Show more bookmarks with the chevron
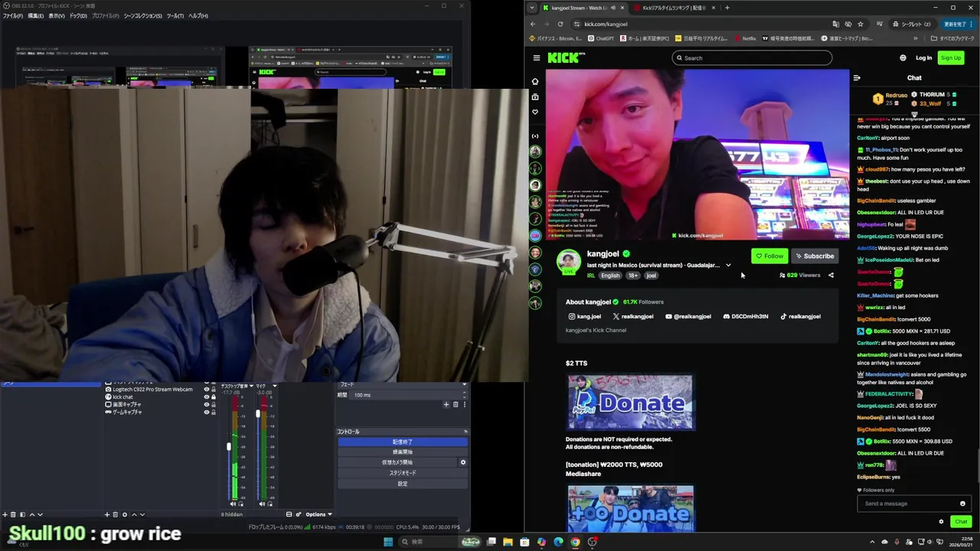 point(916,38)
